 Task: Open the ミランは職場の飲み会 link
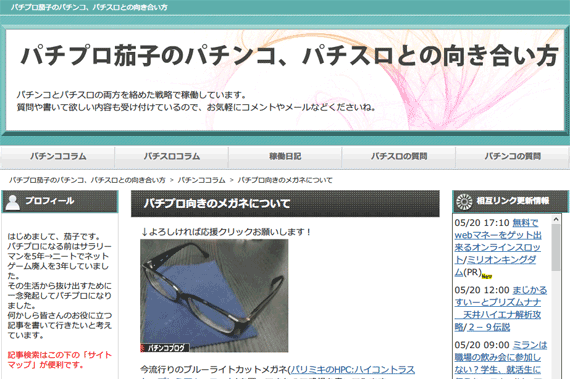501,359
